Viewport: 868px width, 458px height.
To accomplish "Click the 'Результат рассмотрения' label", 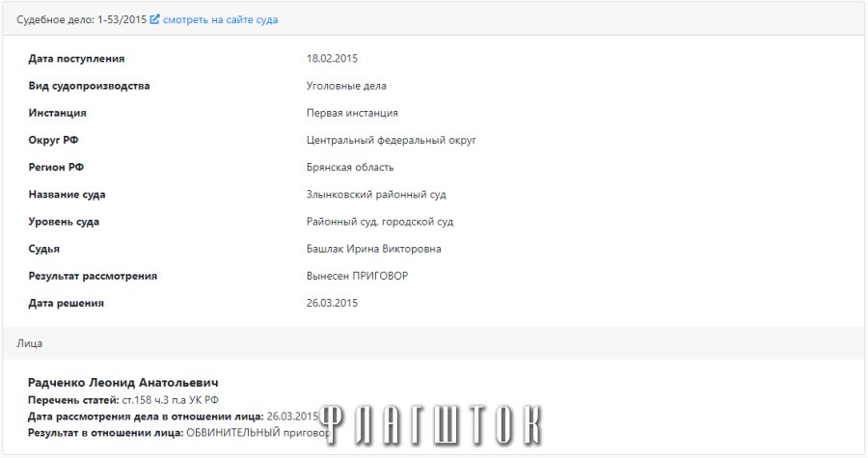I will coord(93,276).
